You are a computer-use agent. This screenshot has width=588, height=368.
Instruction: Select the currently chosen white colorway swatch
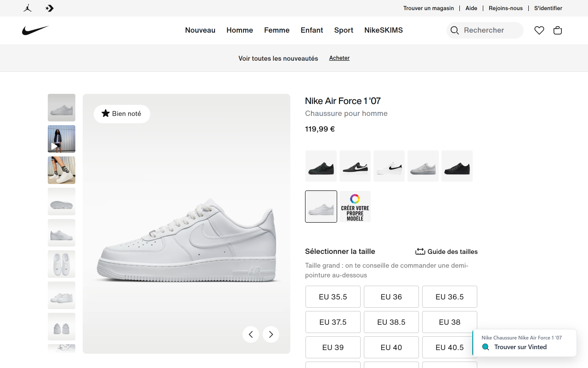(321, 207)
